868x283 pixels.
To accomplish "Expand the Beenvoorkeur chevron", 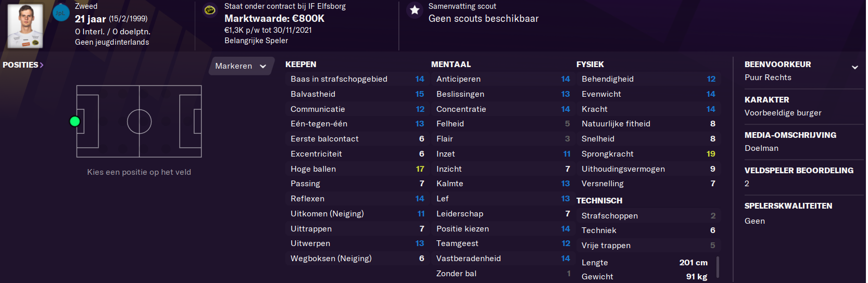I will click(854, 67).
